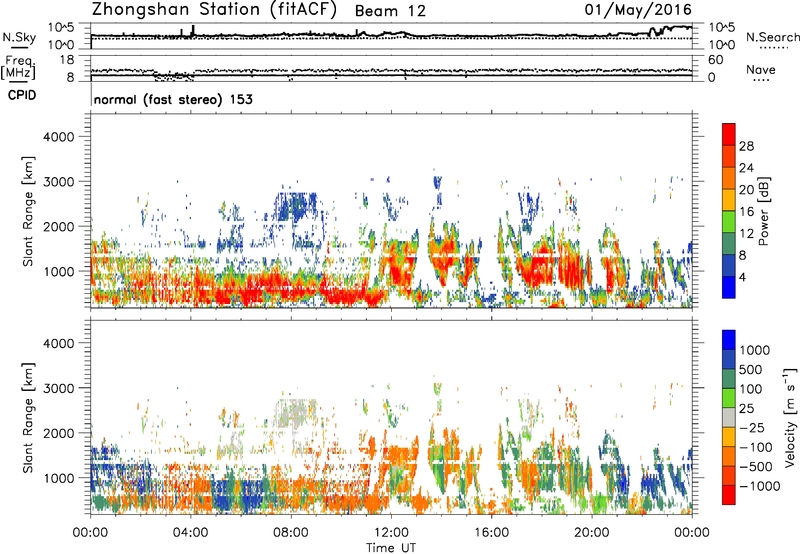Pick the gray −25 to 25 velocity segment
Image resolution: width=800 pixels, height=554 pixels.
pos(729,418)
